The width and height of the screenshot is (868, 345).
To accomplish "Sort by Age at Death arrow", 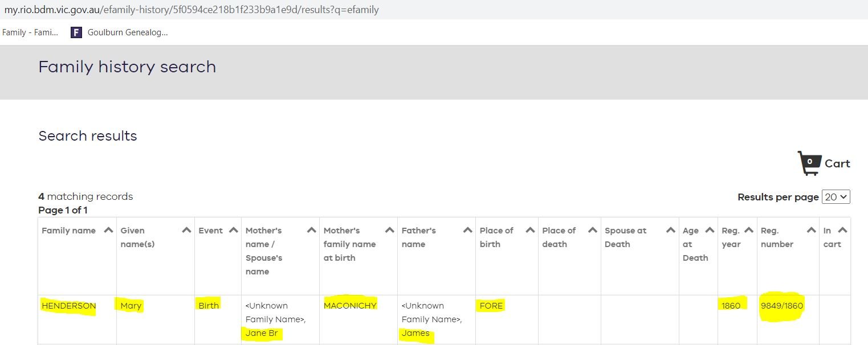I will coord(710,231).
